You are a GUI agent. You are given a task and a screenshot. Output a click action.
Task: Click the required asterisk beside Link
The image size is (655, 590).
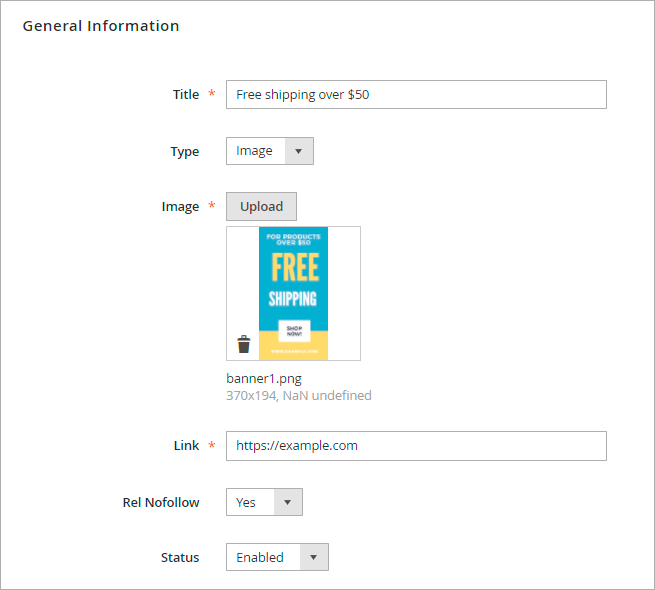211,446
